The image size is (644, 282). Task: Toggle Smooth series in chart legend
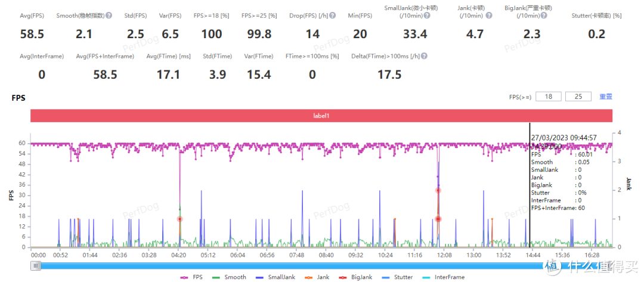(x=229, y=277)
